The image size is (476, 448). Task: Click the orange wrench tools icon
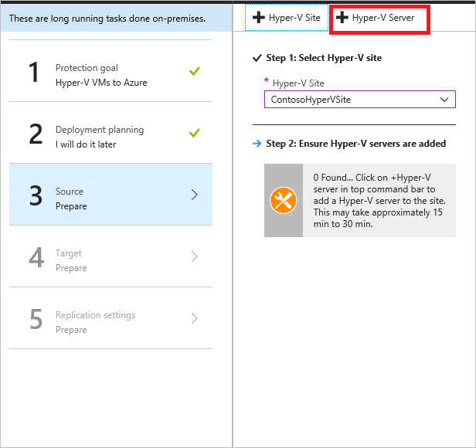pos(284,201)
